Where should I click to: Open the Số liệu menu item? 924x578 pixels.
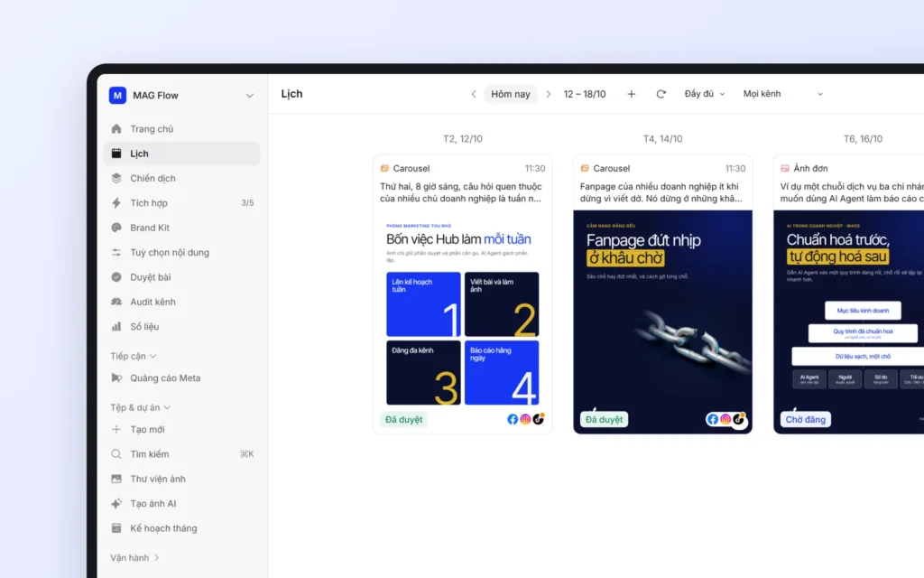pos(181,326)
